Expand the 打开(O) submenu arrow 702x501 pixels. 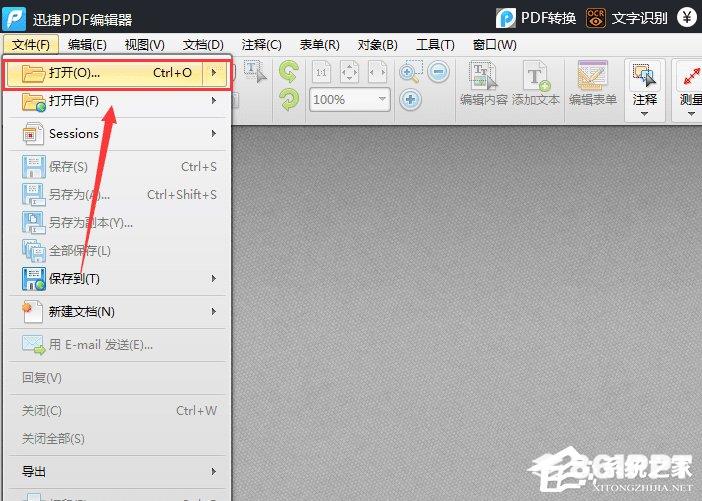click(214, 73)
